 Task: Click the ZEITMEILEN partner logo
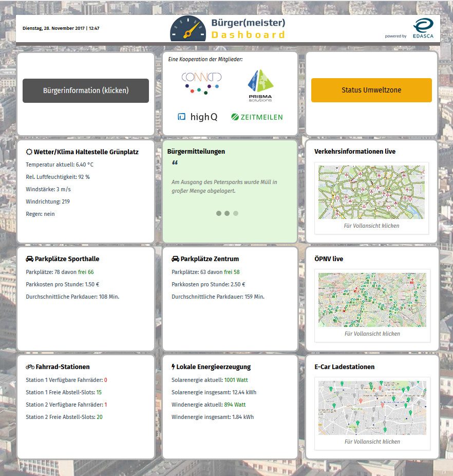(x=257, y=117)
